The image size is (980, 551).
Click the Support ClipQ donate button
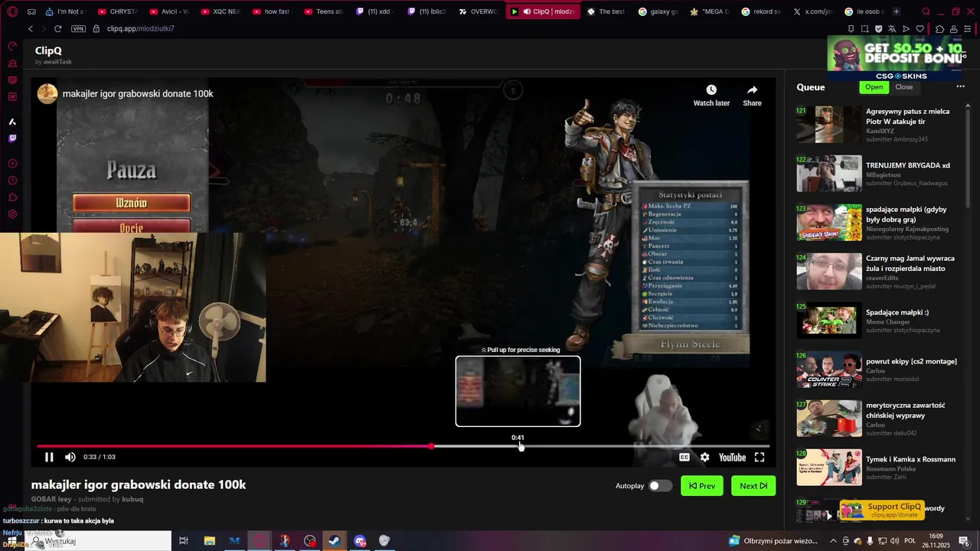(883, 510)
